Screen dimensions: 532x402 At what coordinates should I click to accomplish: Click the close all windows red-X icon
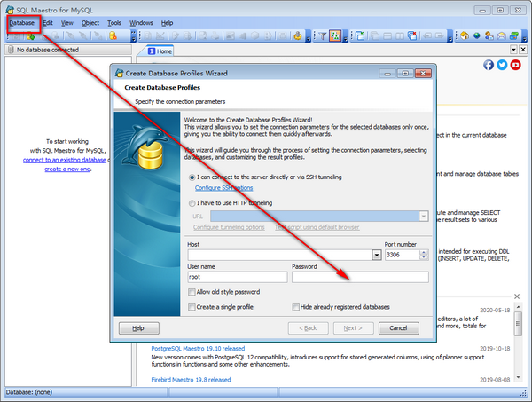pos(412,35)
